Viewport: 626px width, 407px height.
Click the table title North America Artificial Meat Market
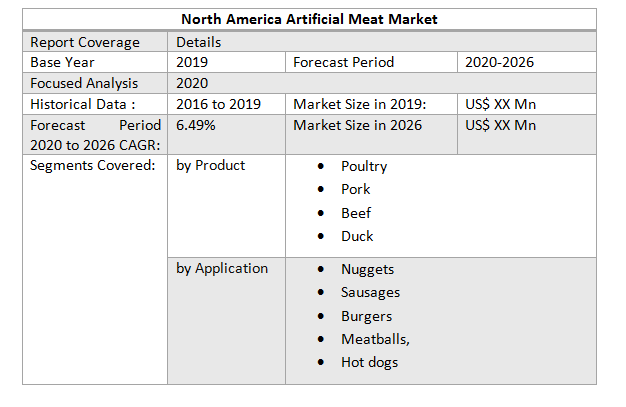(x=309, y=20)
